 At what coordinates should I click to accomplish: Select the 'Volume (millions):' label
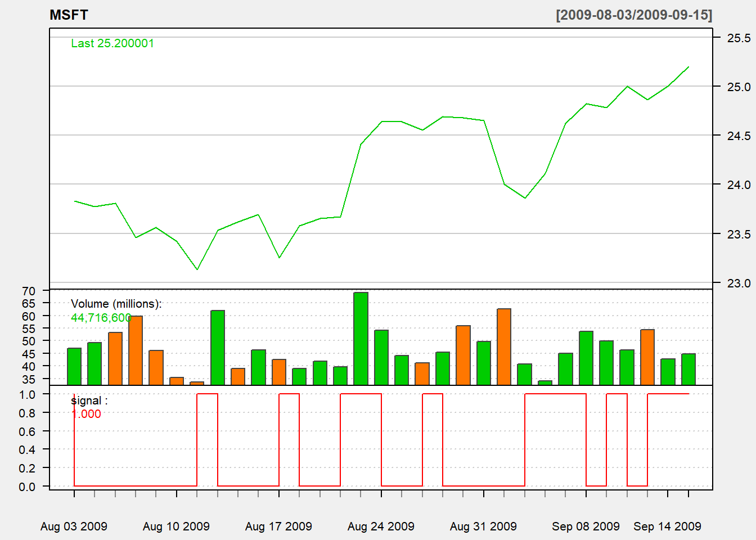pos(116,304)
